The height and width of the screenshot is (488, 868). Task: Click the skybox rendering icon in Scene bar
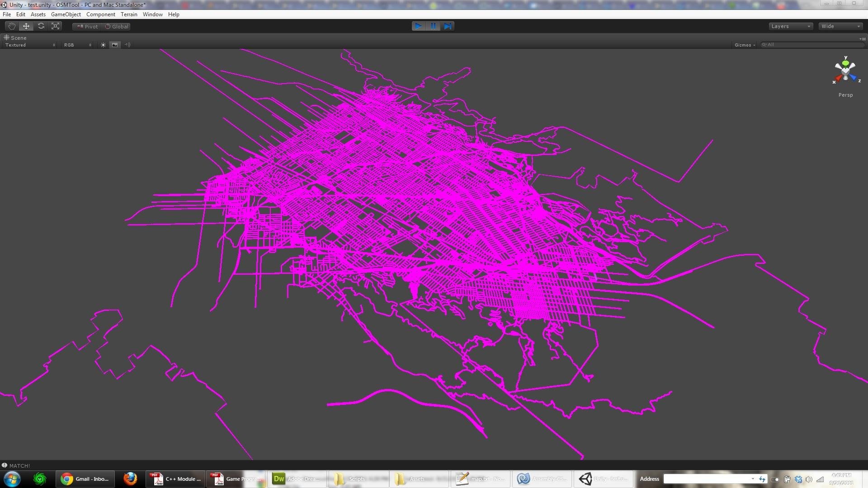click(x=115, y=44)
